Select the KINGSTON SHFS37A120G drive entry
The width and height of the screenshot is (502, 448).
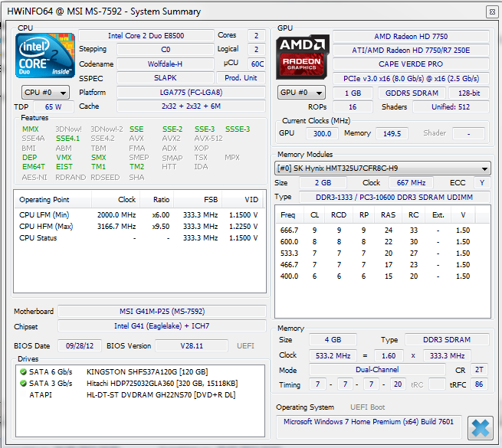140,372
